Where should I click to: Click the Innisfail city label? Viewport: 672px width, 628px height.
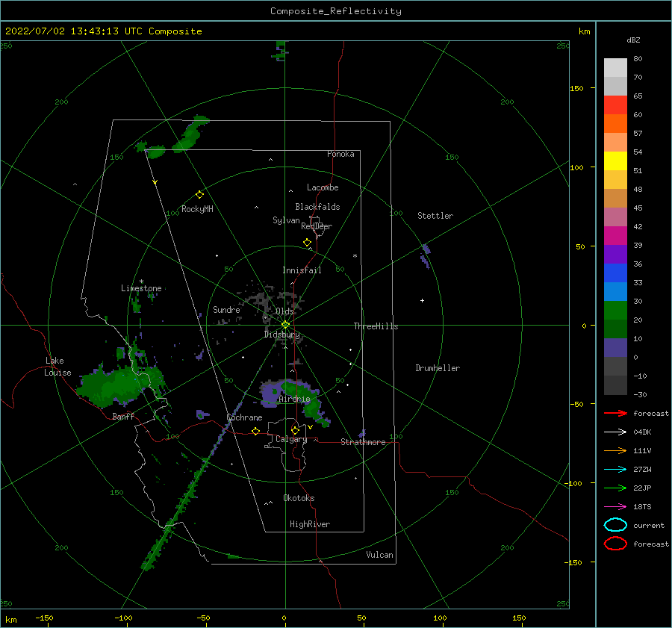point(302,270)
